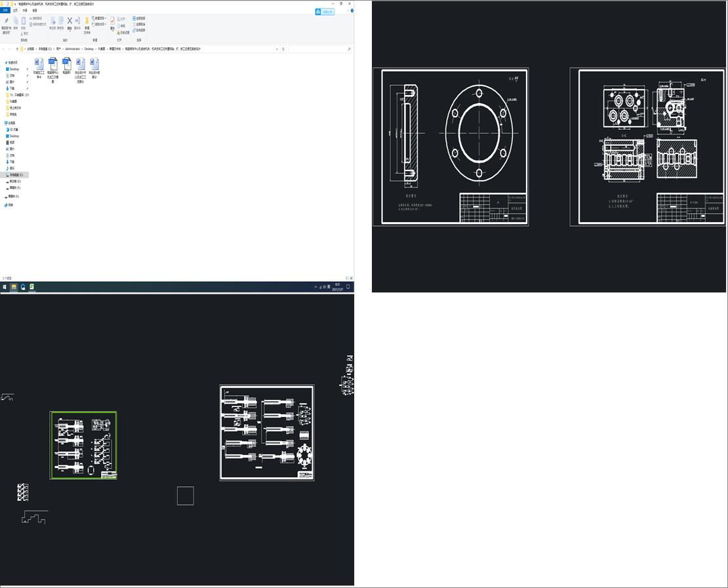
Task: Click the Forward navigation arrow
Action: (9, 49)
